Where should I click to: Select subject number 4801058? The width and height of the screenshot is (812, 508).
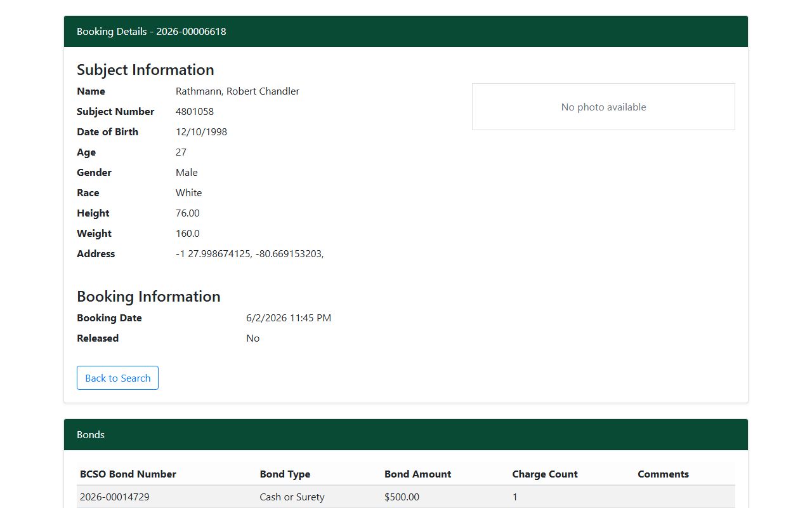coord(195,112)
